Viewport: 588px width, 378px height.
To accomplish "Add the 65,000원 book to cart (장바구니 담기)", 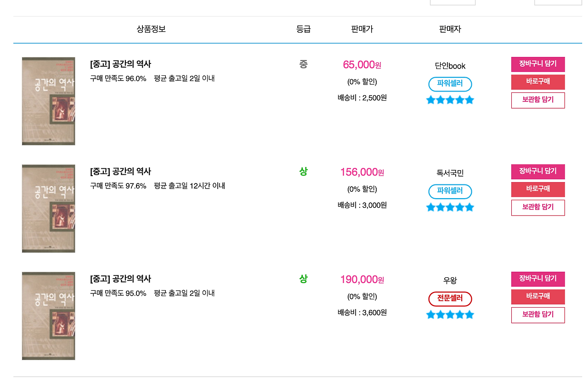I will (537, 64).
